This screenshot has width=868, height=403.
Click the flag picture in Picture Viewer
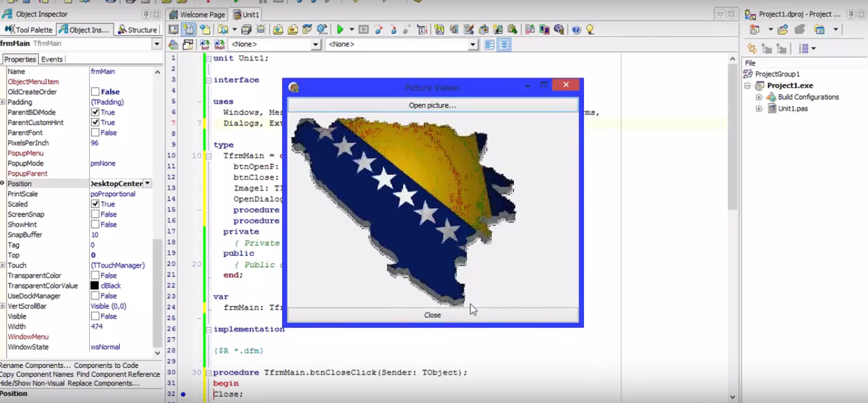coord(403,211)
